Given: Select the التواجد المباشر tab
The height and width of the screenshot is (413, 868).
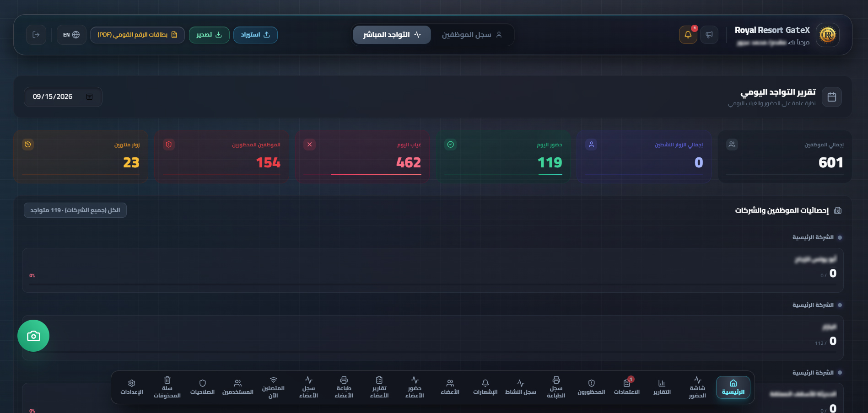Looking at the screenshot, I should pos(392,35).
